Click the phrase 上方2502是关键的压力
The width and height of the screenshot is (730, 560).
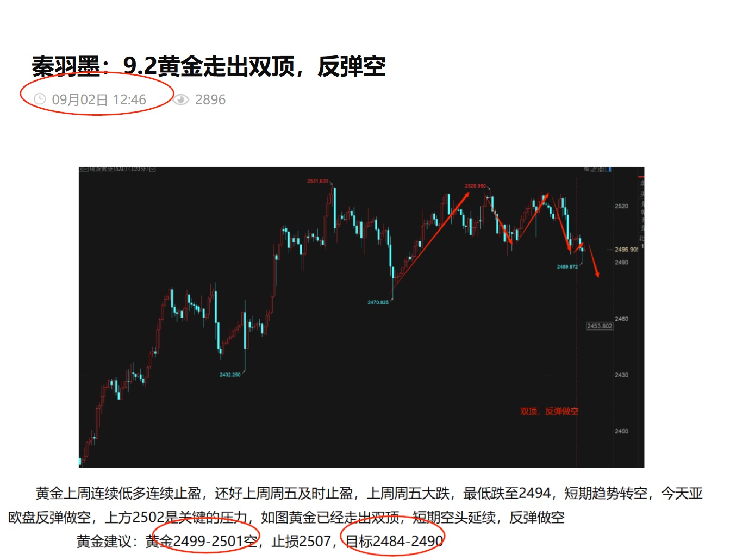176,518
